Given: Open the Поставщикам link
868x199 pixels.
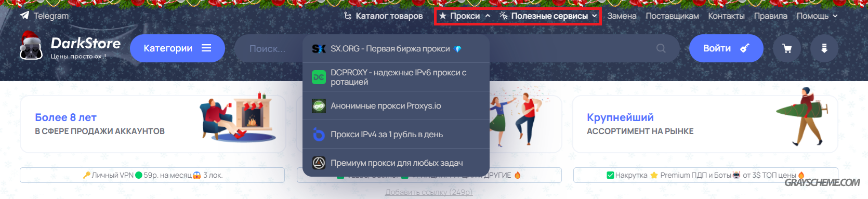Looking at the screenshot, I should pos(672,16).
